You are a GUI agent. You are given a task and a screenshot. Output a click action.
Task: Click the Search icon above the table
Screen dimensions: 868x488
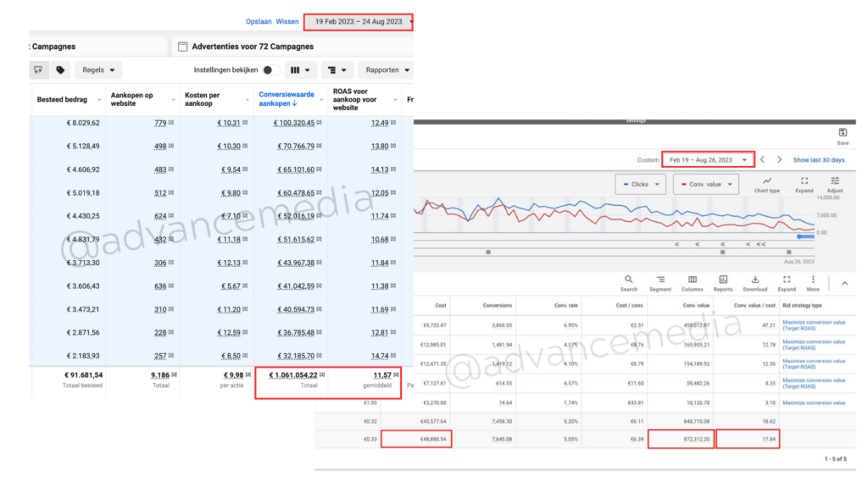(x=628, y=282)
